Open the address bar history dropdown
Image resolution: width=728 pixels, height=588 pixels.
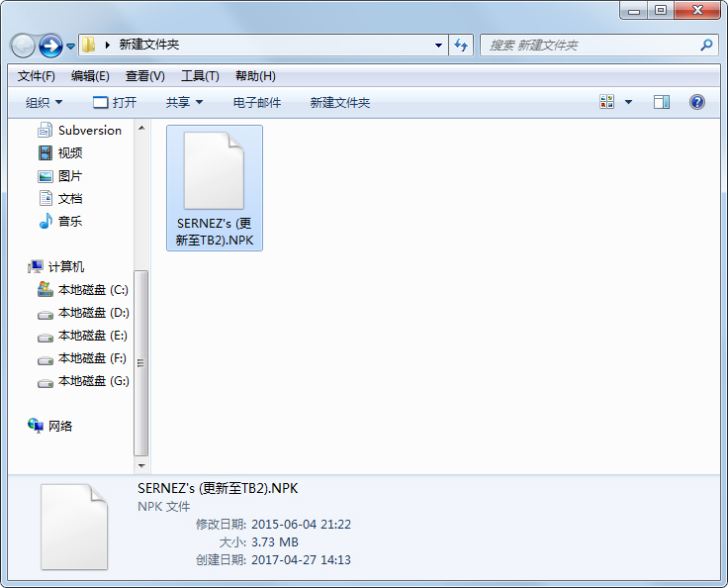pyautogui.click(x=438, y=46)
